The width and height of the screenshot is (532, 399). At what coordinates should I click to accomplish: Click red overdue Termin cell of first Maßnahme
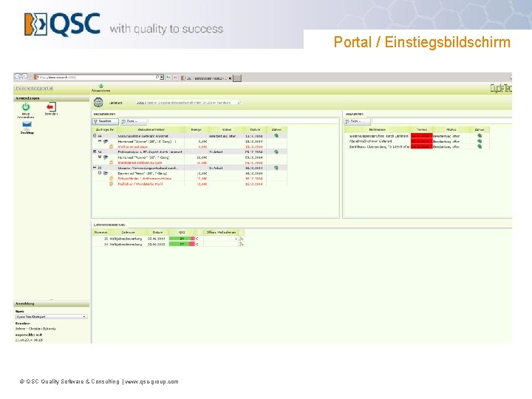pyautogui.click(x=422, y=136)
